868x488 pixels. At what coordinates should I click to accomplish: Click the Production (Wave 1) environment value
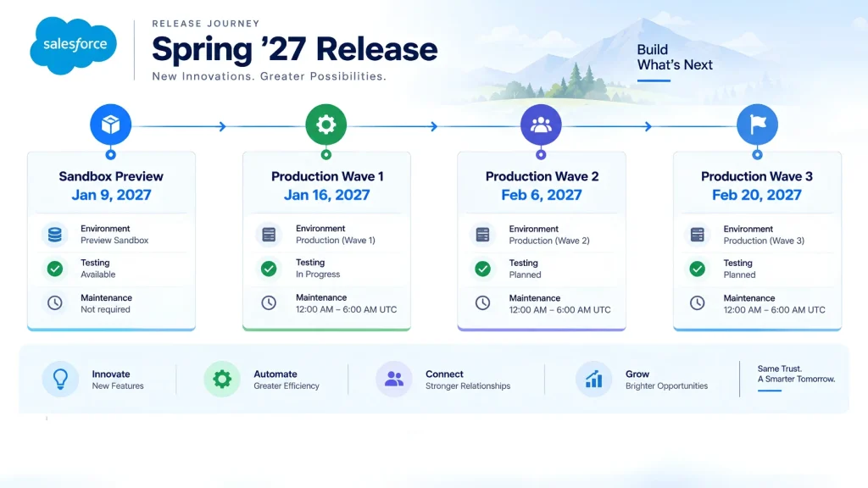click(x=336, y=240)
